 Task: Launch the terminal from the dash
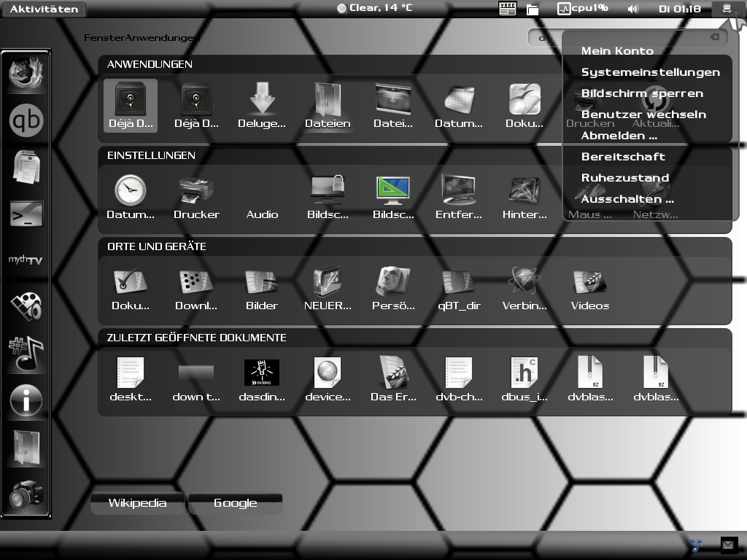[x=26, y=214]
